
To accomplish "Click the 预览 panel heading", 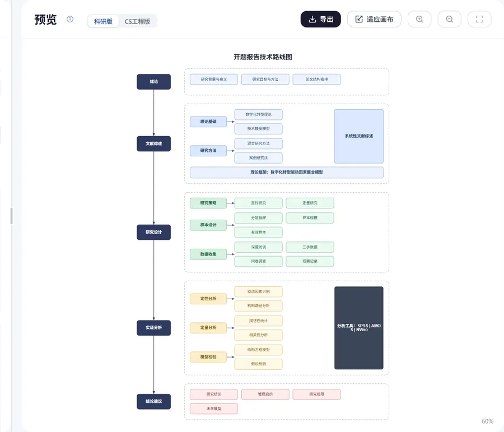I will [45, 19].
